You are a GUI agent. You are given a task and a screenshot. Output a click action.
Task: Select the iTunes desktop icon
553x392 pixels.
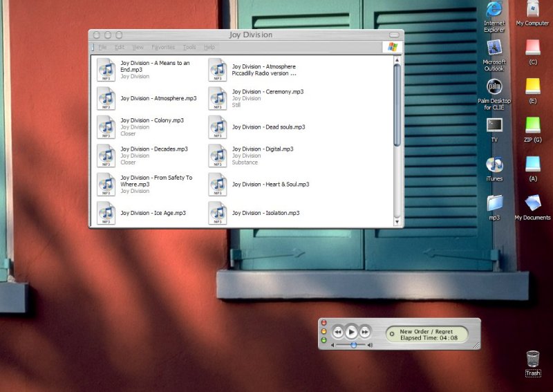click(x=494, y=165)
